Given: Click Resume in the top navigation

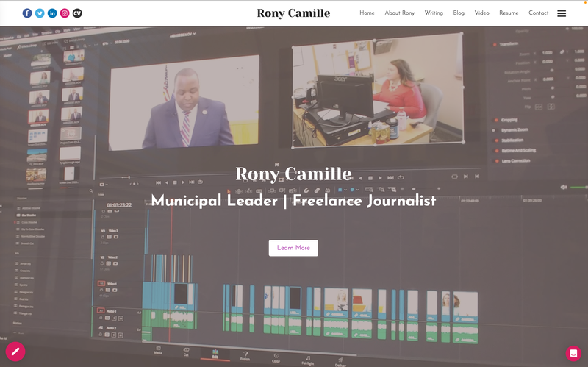Looking at the screenshot, I should point(509,13).
